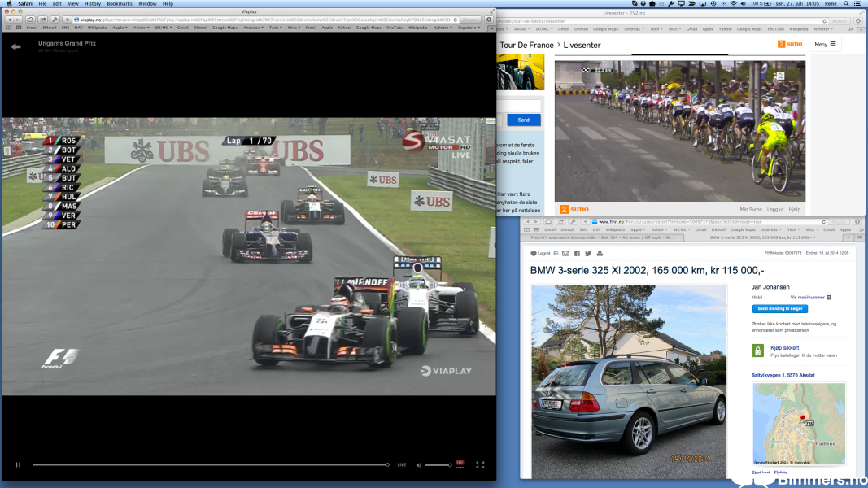The height and width of the screenshot is (488, 868).
Task: Click key icon in Viaplay Safari toolbar
Action: click(55, 20)
